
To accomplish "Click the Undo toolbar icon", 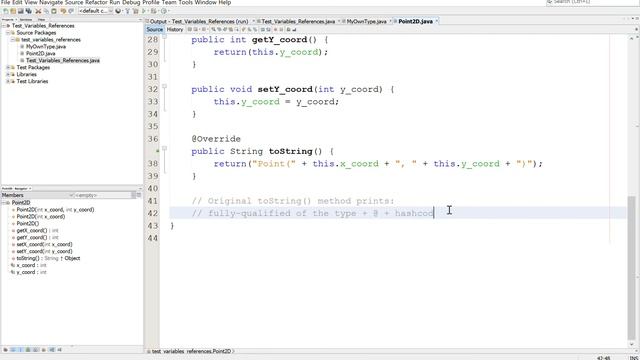I will [x=63, y=11].
